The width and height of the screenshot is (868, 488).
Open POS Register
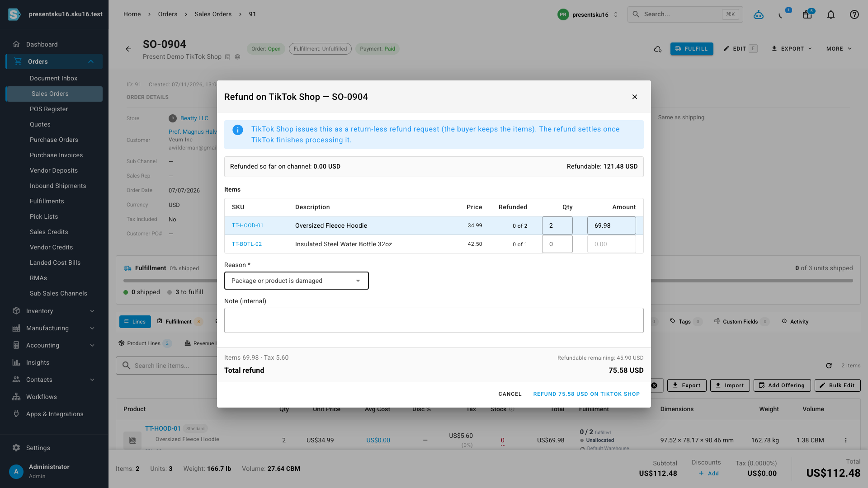pos(49,109)
